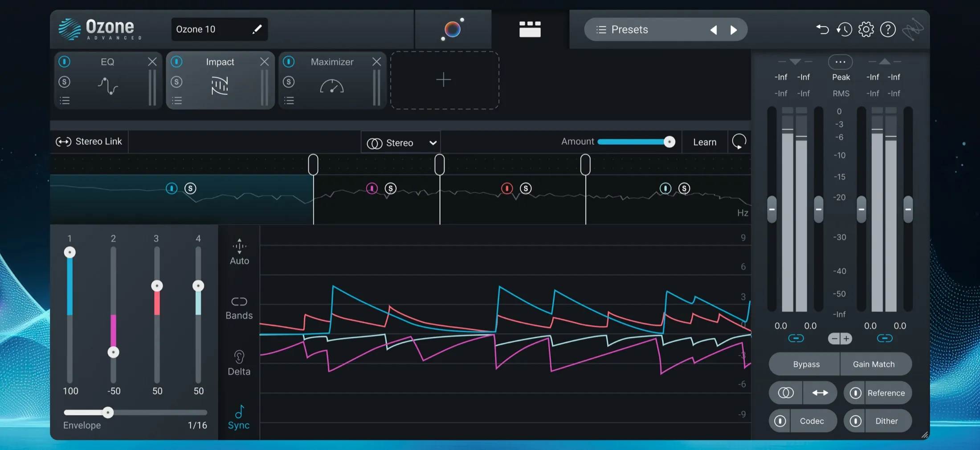Link the input gain faders
980x450 pixels.
(x=796, y=338)
